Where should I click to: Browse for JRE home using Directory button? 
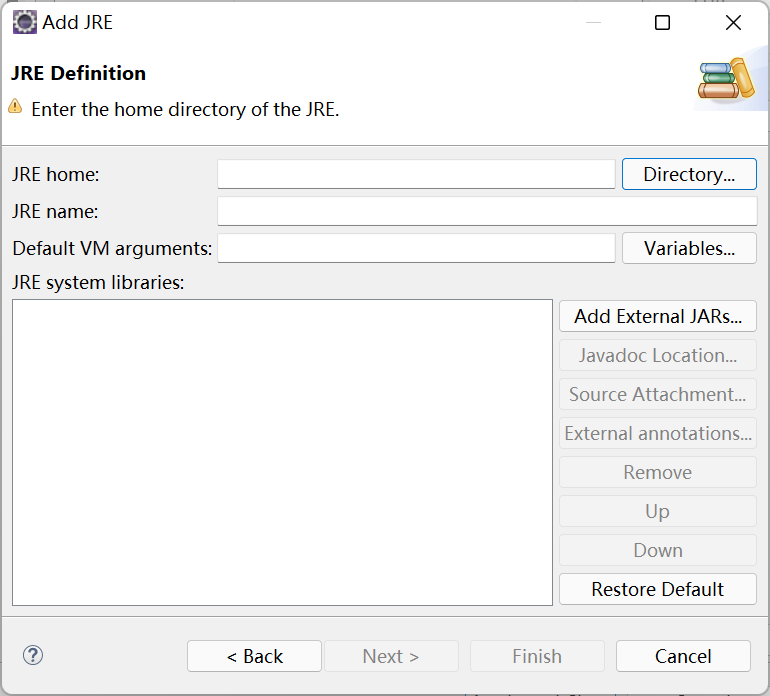pyautogui.click(x=689, y=174)
